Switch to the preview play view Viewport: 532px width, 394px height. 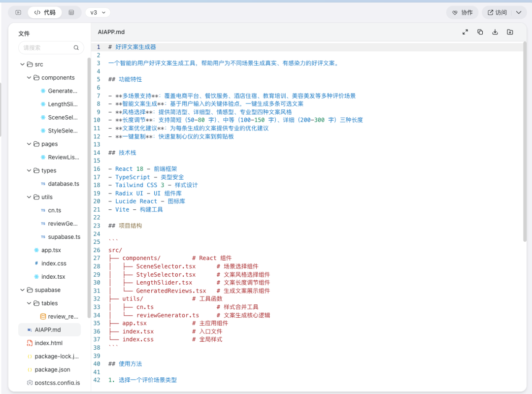point(18,13)
